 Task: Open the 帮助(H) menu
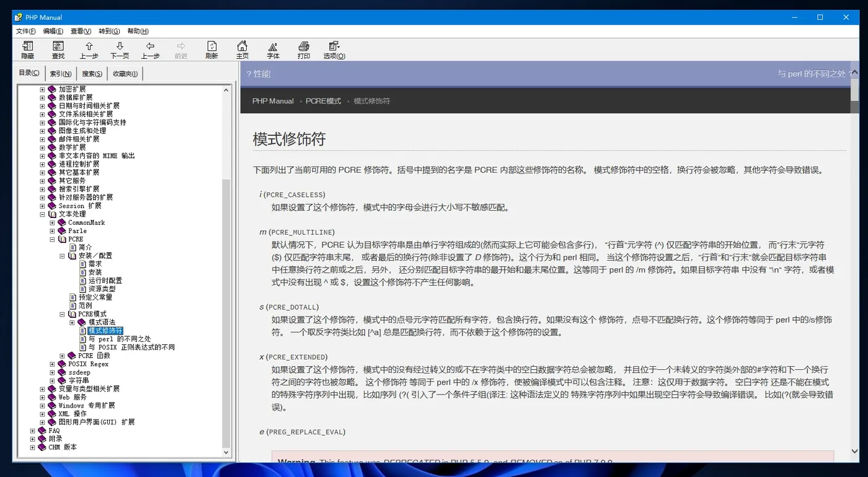(138, 31)
